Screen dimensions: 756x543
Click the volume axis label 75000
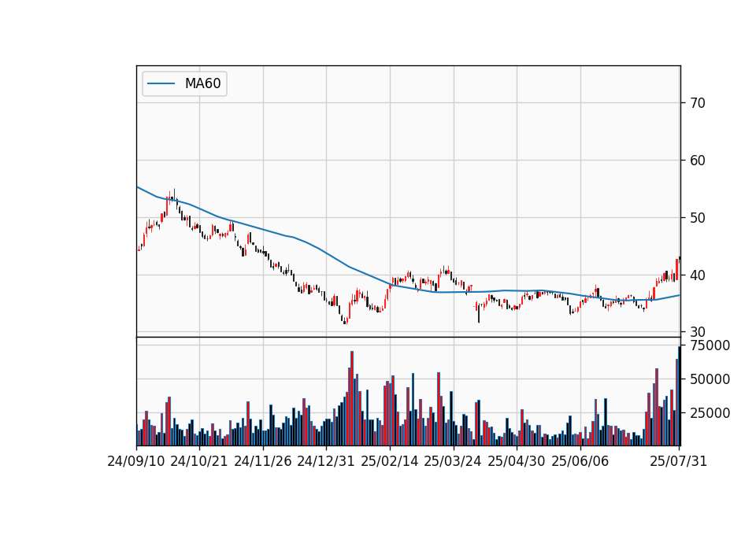pos(710,345)
